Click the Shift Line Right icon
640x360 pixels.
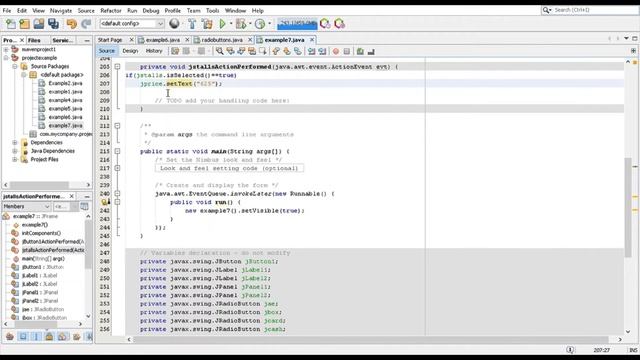pos(322,51)
